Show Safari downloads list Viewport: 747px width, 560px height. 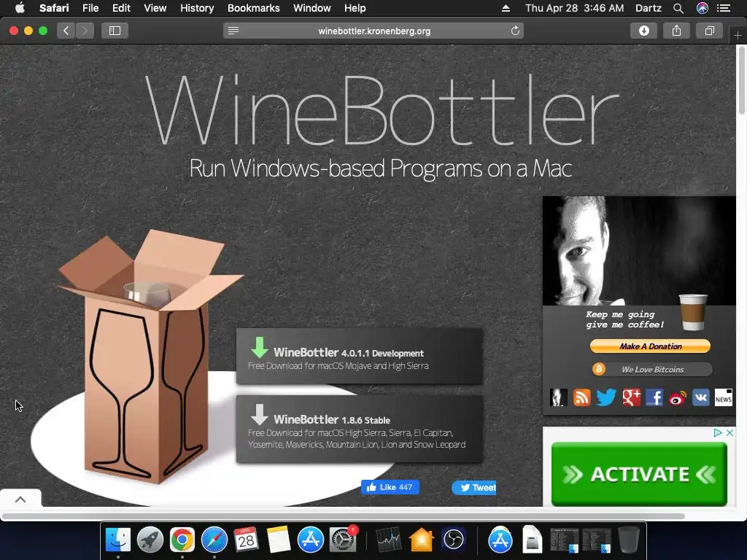pos(643,31)
